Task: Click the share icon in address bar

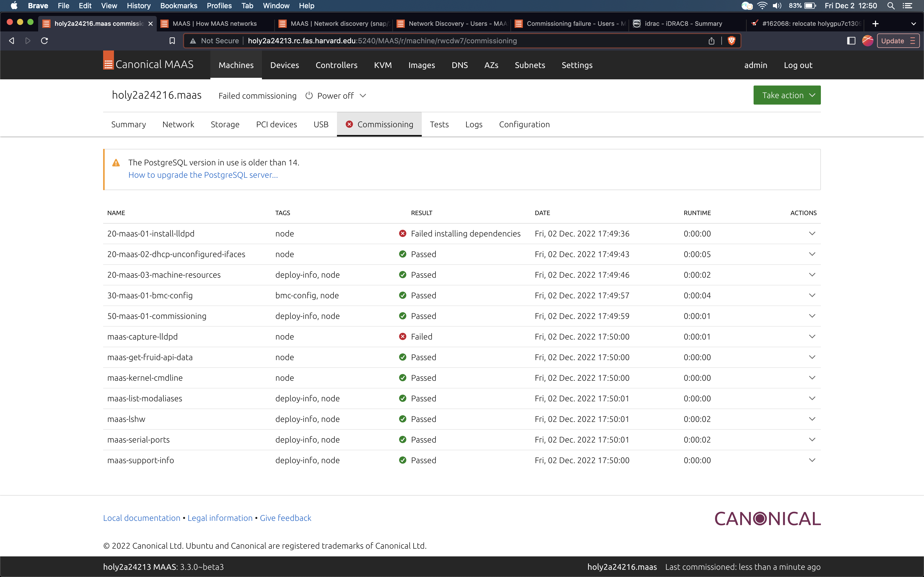Action: coord(711,41)
